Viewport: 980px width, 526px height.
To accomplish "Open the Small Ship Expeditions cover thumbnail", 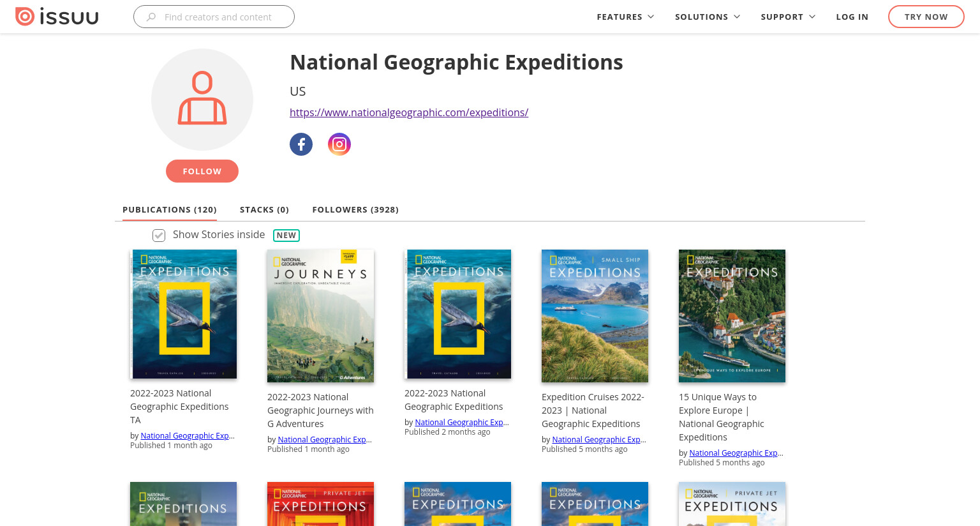I will [x=595, y=316].
